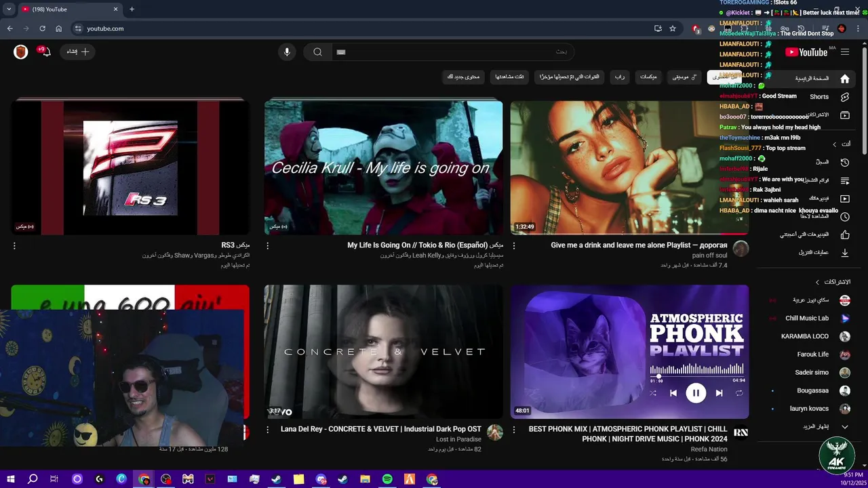
Task: Open the Reefa Nation channel link
Action: [709, 449]
